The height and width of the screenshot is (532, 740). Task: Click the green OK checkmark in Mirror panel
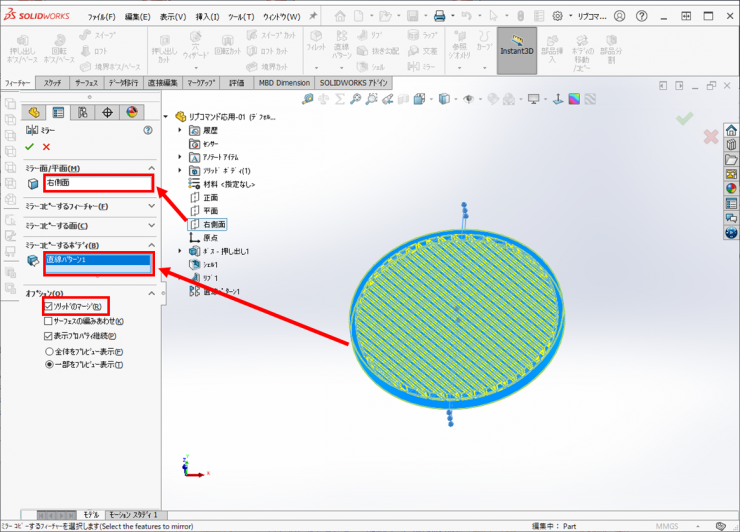pyautogui.click(x=30, y=147)
